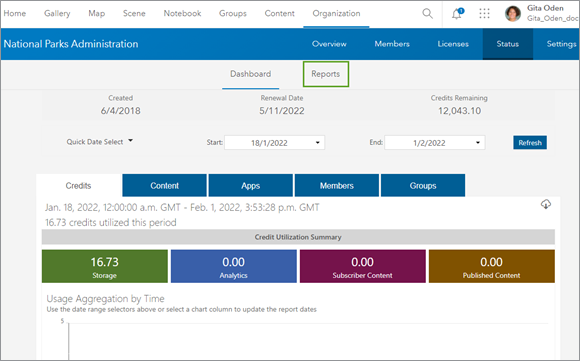
Task: Click the Refresh button
Action: (530, 143)
